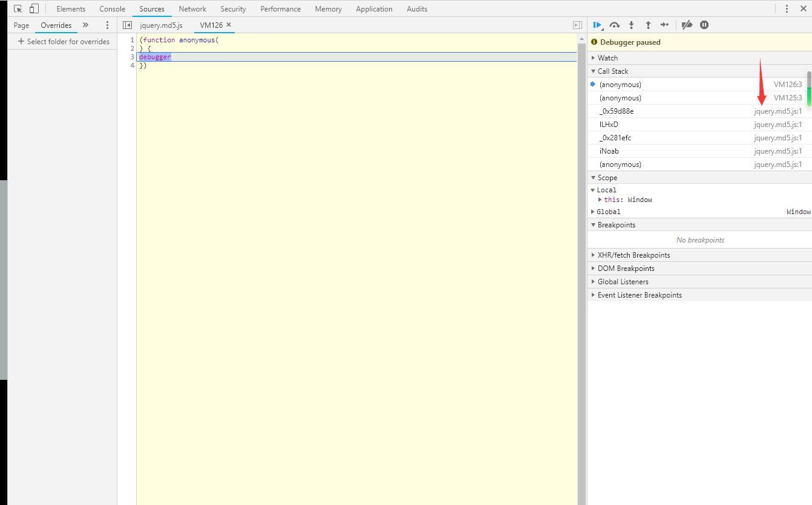Switch to the VM126 editor tab
Screen dimensions: 812x505
pos(211,25)
